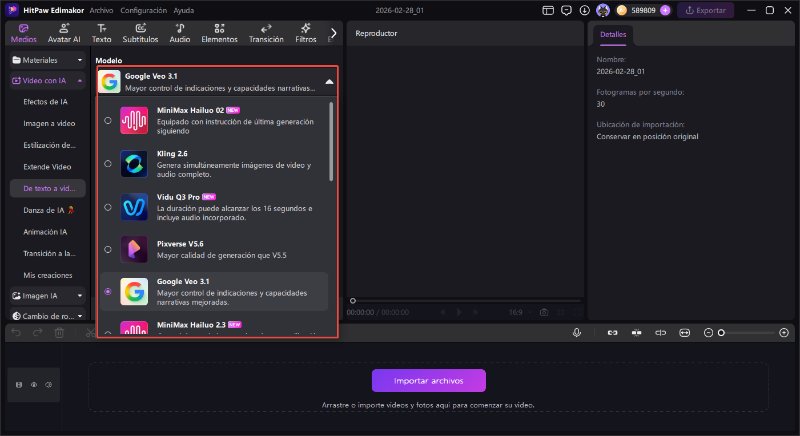Open the Transición tab
The image size is (800, 436).
[x=266, y=33]
